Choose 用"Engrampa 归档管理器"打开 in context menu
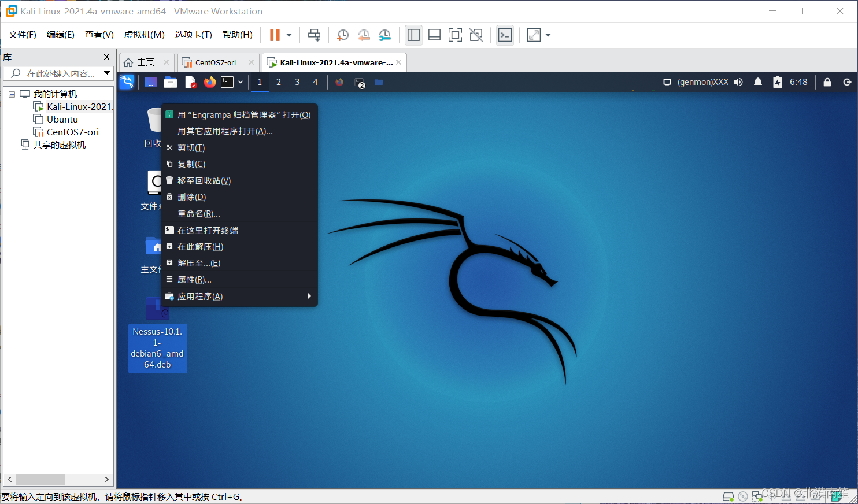 click(239, 115)
